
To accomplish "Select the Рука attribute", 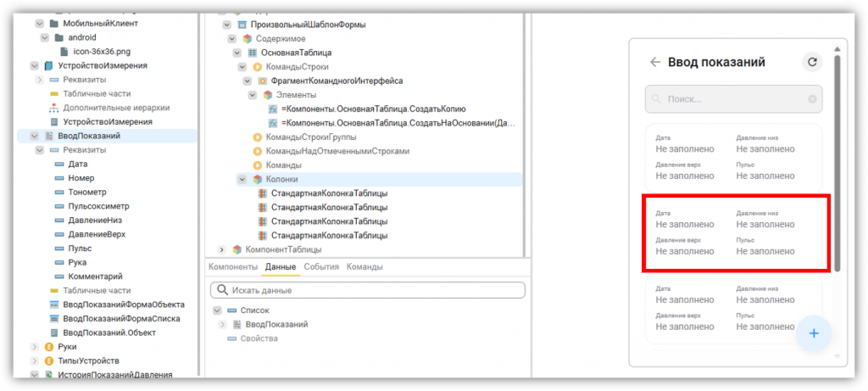I will click(77, 263).
